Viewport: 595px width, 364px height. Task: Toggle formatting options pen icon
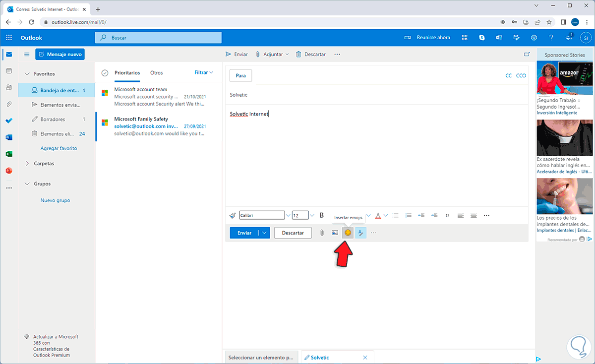(360, 233)
